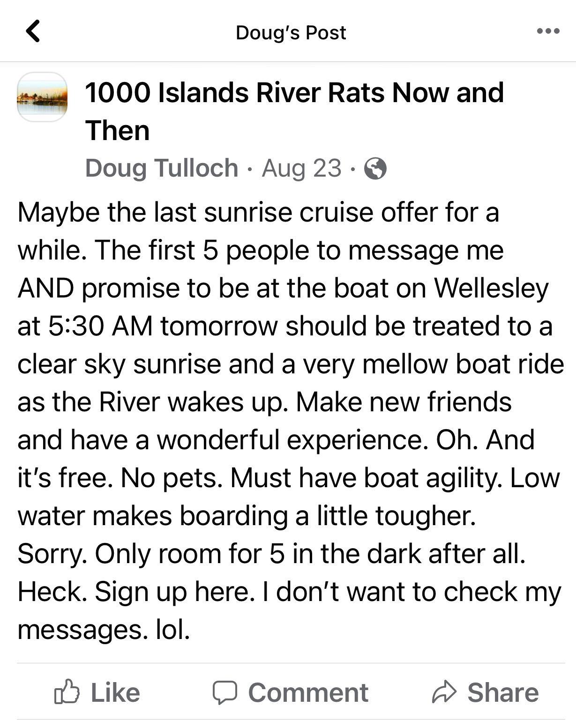Tap the word 'Then' in the group name
The width and height of the screenshot is (576, 728).
point(118,130)
